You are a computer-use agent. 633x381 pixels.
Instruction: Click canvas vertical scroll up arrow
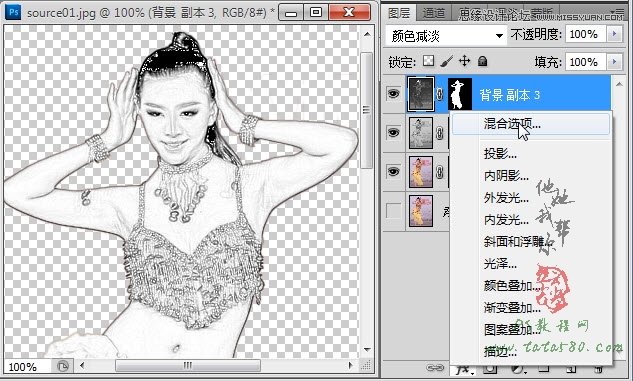367,34
